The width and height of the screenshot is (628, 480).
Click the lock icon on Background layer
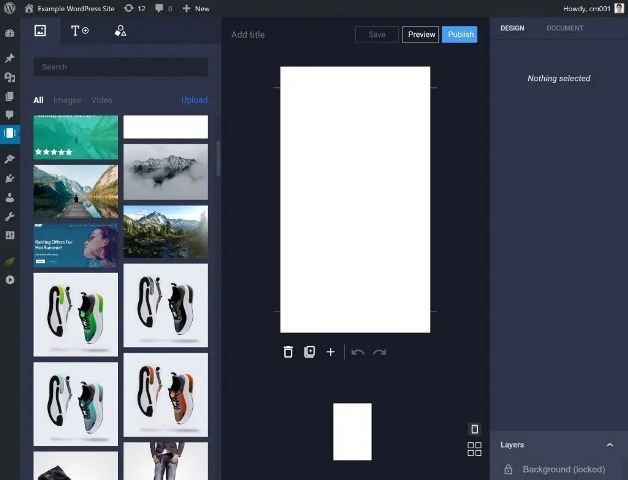pos(508,469)
